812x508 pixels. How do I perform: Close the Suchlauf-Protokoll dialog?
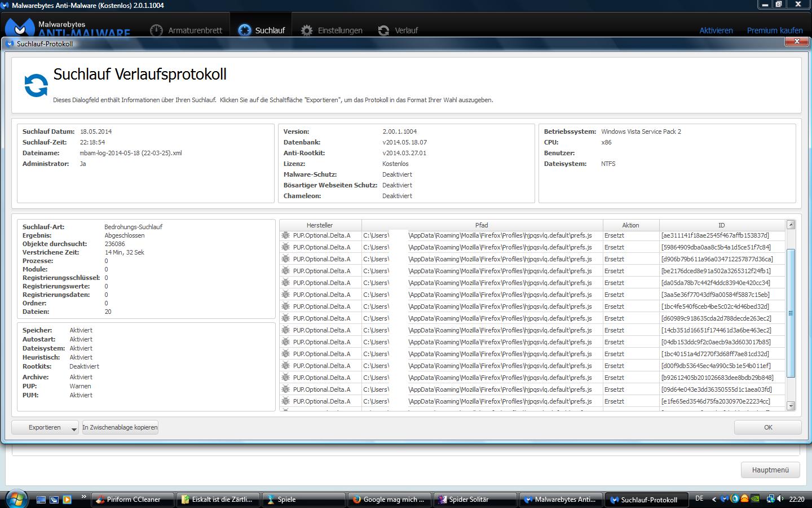tap(797, 41)
